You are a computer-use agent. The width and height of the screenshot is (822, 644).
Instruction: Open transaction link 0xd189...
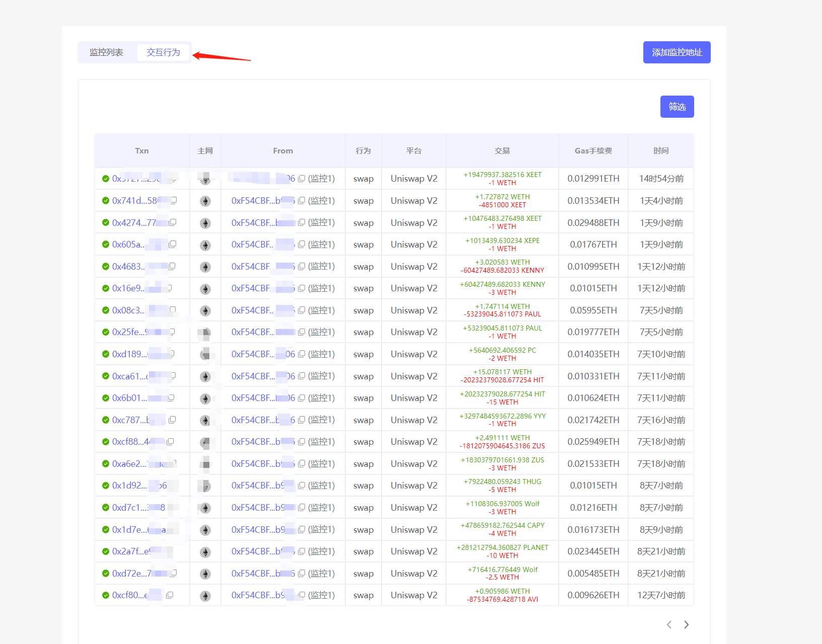click(x=132, y=354)
